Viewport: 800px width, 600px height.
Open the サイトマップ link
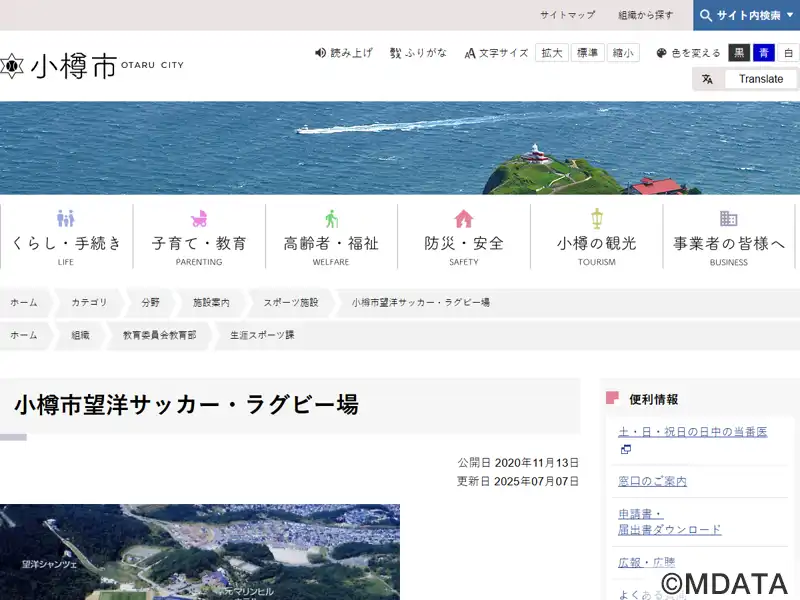coord(568,15)
